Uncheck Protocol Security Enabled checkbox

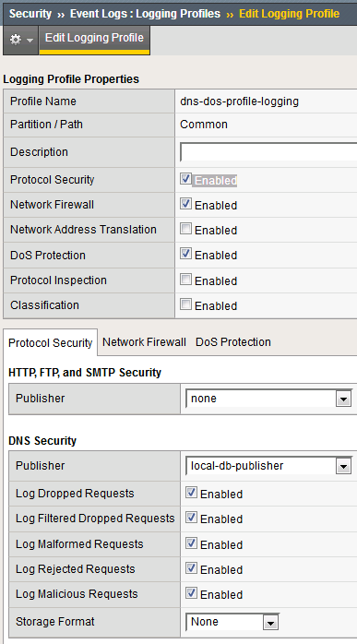tap(185, 179)
